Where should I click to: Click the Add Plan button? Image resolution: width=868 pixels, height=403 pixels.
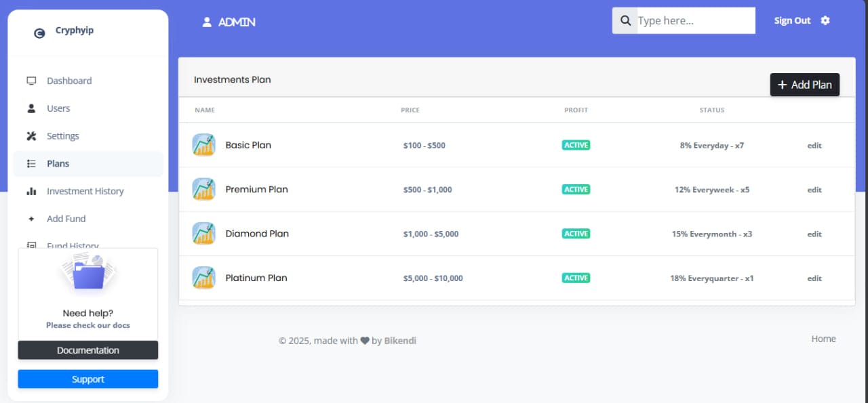point(805,84)
